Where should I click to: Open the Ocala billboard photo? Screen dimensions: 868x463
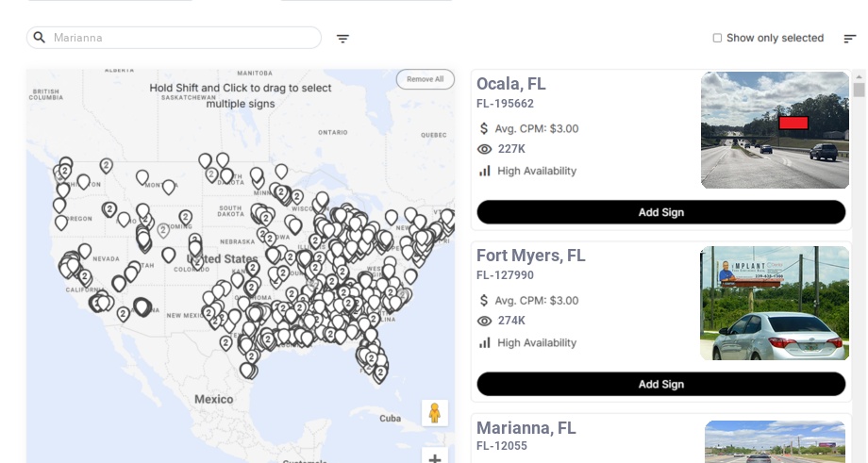pos(775,130)
